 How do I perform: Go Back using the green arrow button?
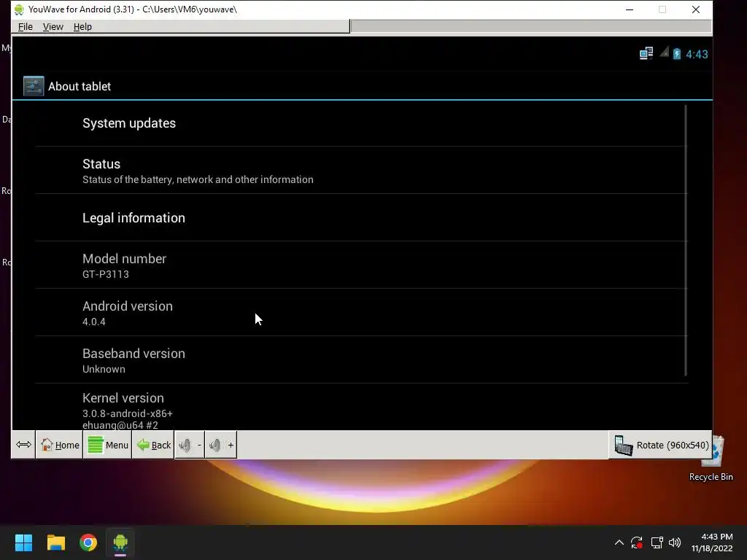[x=153, y=445]
